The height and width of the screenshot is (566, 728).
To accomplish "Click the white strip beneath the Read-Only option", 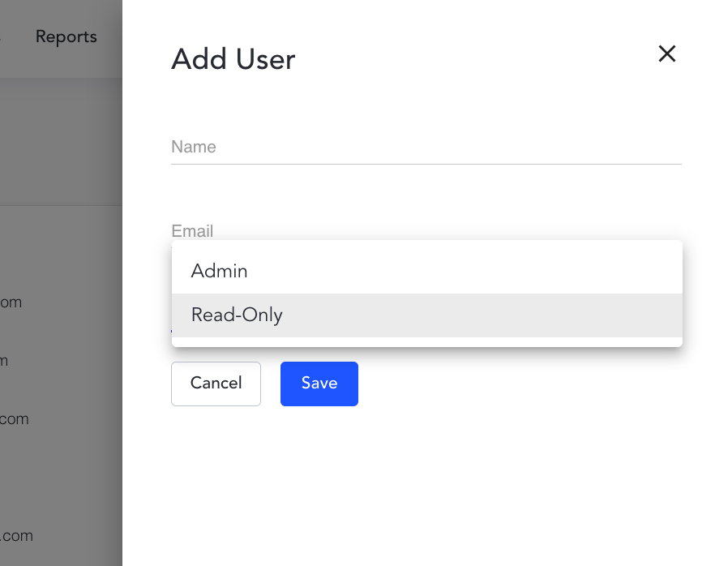I will coord(426,341).
